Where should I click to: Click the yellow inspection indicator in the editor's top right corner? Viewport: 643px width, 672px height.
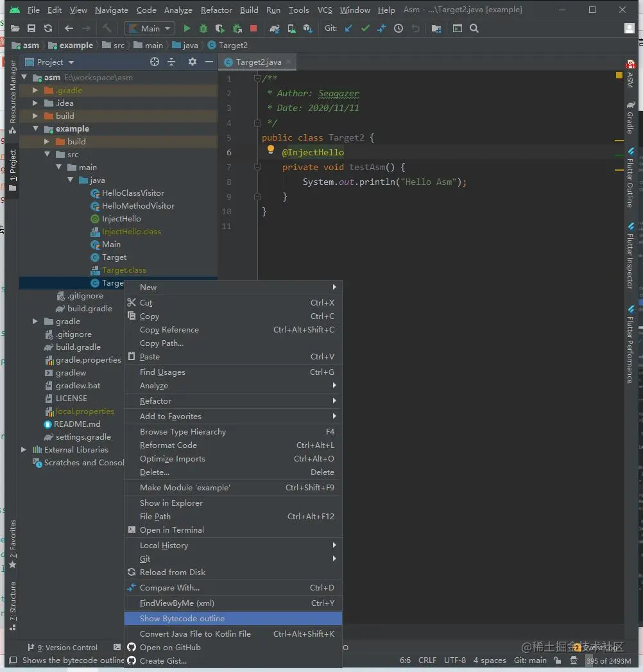click(x=619, y=75)
